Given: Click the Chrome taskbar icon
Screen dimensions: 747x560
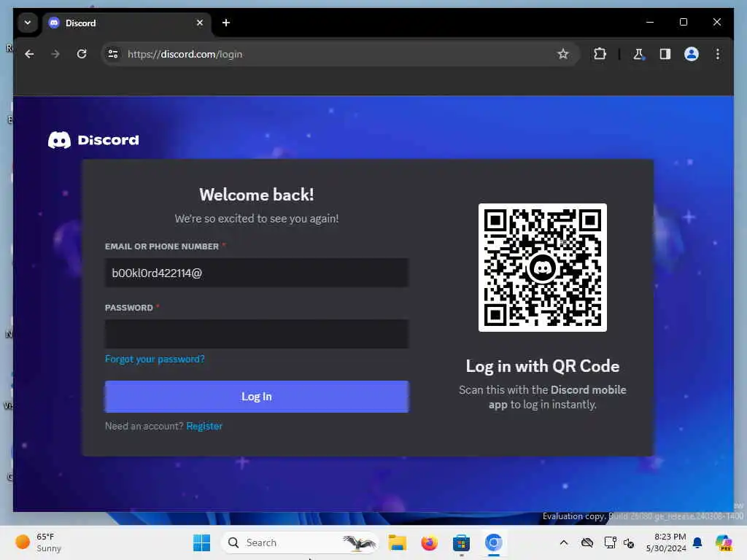Looking at the screenshot, I should coord(494,542).
